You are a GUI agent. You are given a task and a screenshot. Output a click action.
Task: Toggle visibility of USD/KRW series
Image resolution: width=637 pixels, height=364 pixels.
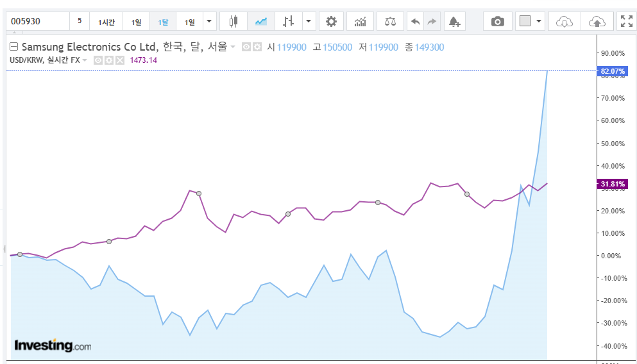click(x=98, y=60)
